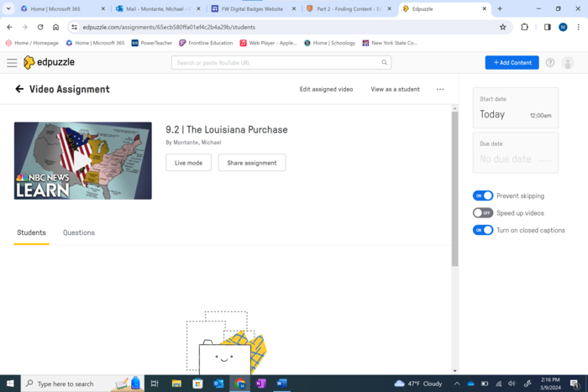Reload the page
This screenshot has width=588, height=392.
39,27
